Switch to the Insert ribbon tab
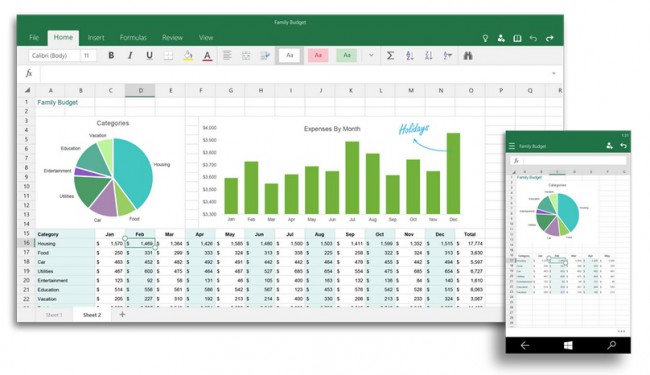 96,38
